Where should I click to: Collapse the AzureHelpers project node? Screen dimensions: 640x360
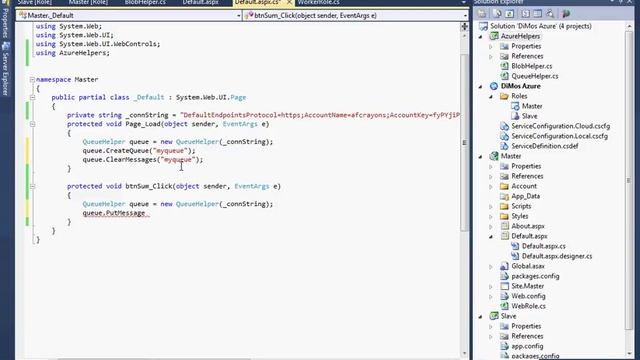(x=481, y=36)
